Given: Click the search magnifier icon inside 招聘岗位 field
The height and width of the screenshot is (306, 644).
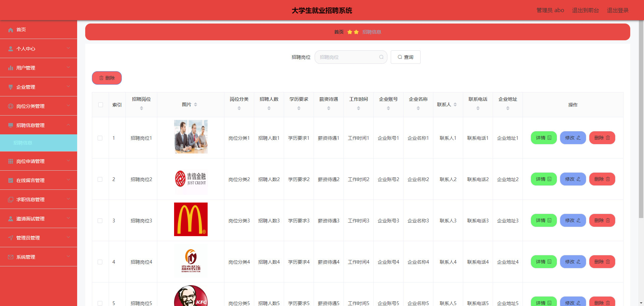Looking at the screenshot, I should click(x=381, y=57).
